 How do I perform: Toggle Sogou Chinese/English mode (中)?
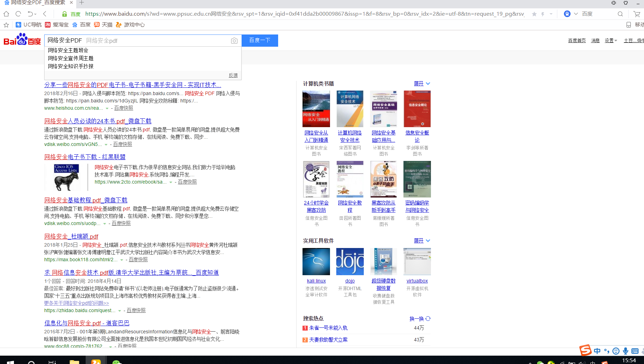[597, 351]
